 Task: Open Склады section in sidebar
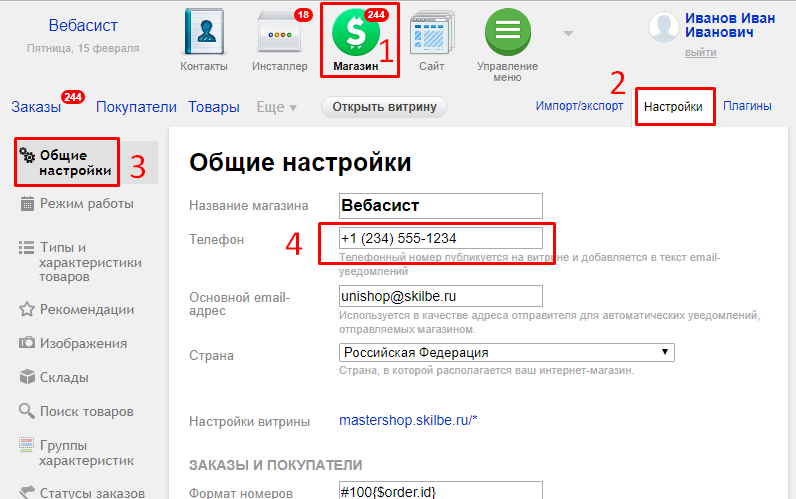tap(64, 377)
